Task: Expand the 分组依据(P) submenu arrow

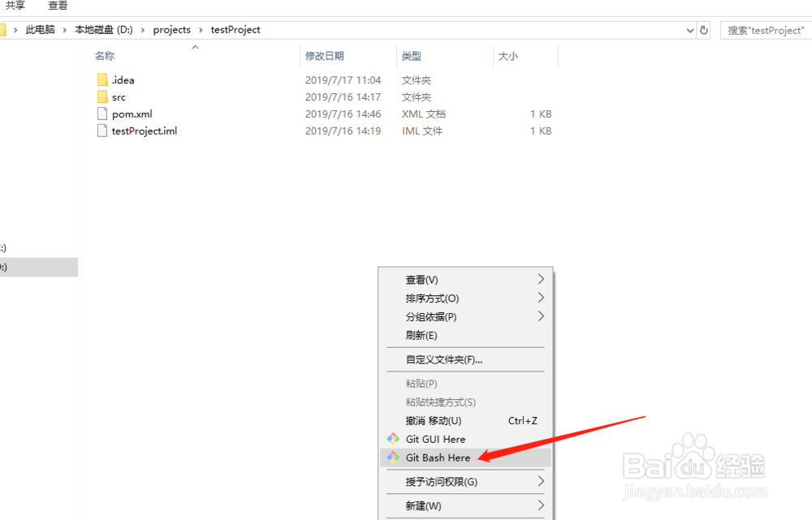Action: (x=541, y=316)
